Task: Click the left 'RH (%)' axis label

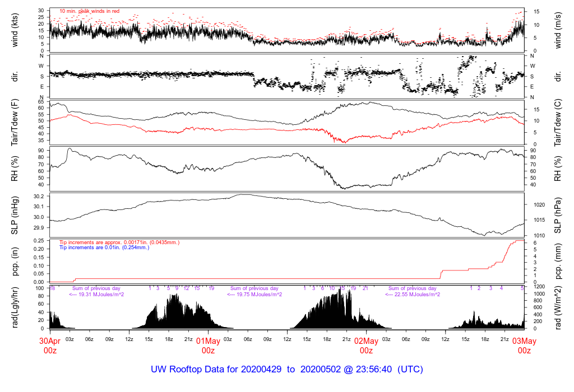Action: pos(15,169)
